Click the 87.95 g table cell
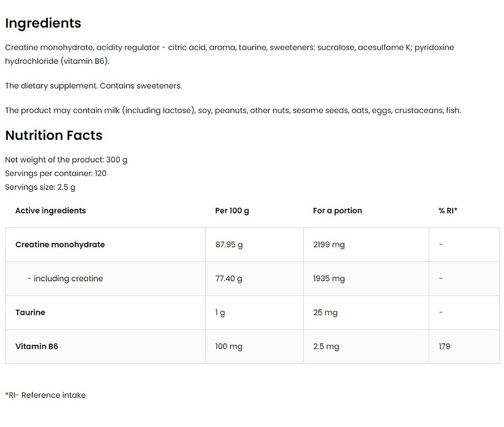 coord(229,244)
